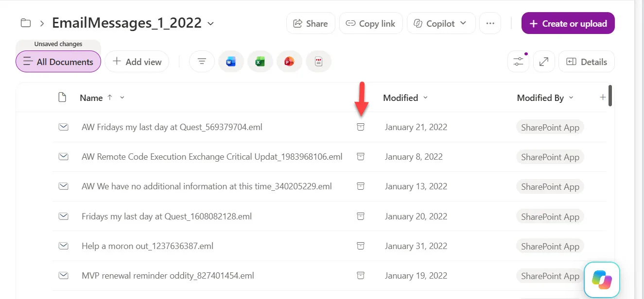The height and width of the screenshot is (299, 644).
Task: Open AW Fridays my last day at Quest_569379704.eml
Action: click(172, 127)
